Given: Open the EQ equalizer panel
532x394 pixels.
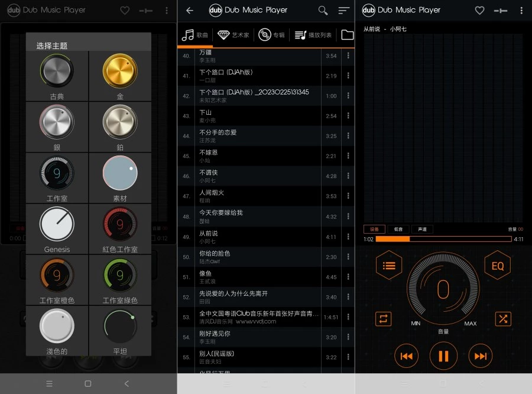Looking at the screenshot, I should [x=497, y=266].
